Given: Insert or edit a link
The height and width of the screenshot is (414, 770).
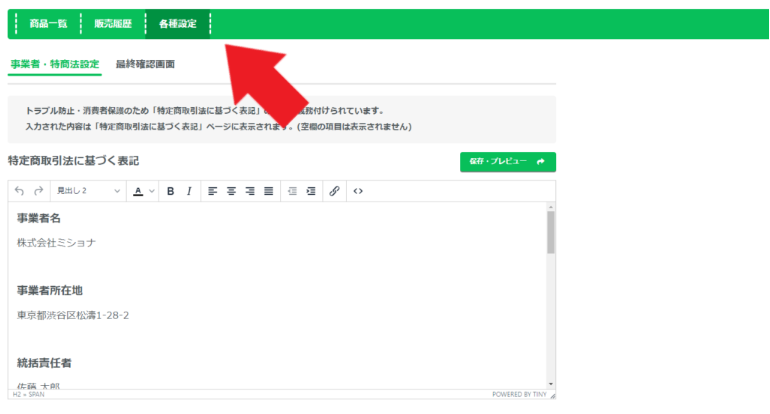Looking at the screenshot, I should [334, 191].
